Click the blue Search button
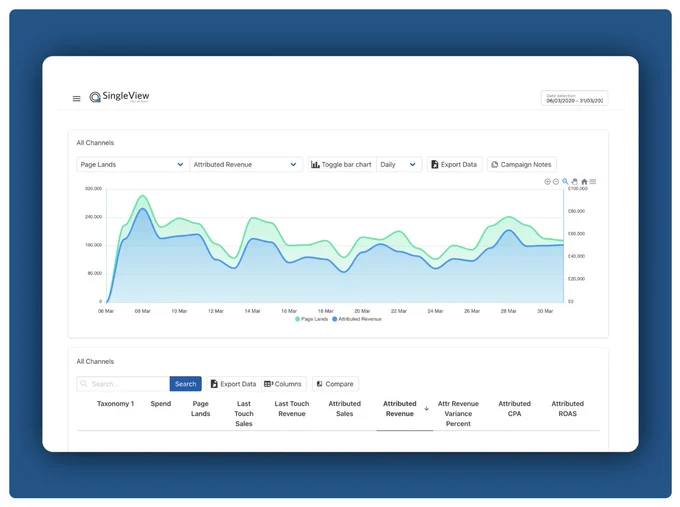The height and width of the screenshot is (507, 680). 186,384
